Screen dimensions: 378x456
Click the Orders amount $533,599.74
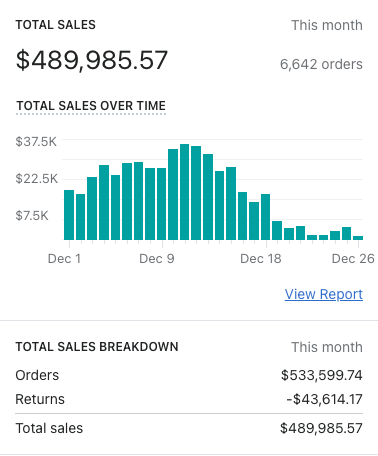322,375
